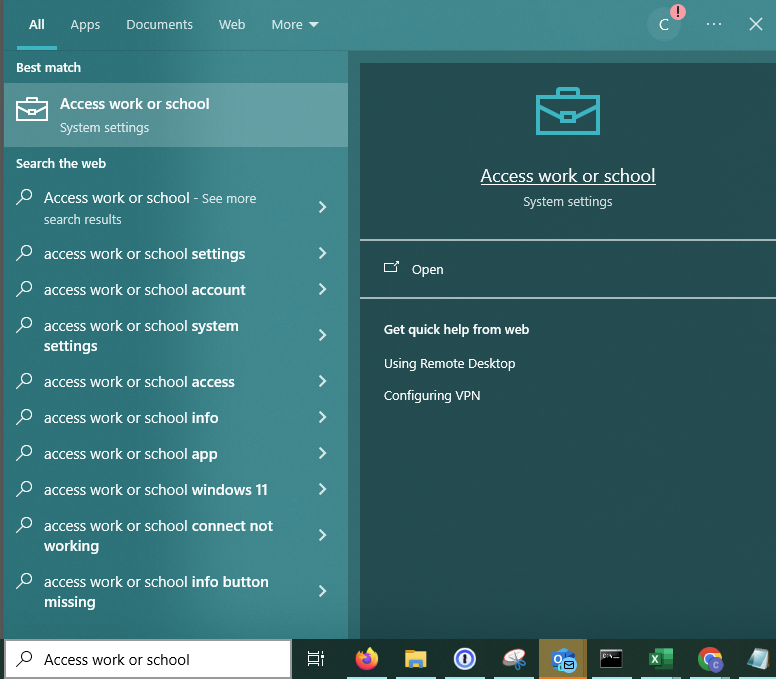This screenshot has width=776, height=679.
Task: Click the Task View icon
Action: [x=316, y=659]
